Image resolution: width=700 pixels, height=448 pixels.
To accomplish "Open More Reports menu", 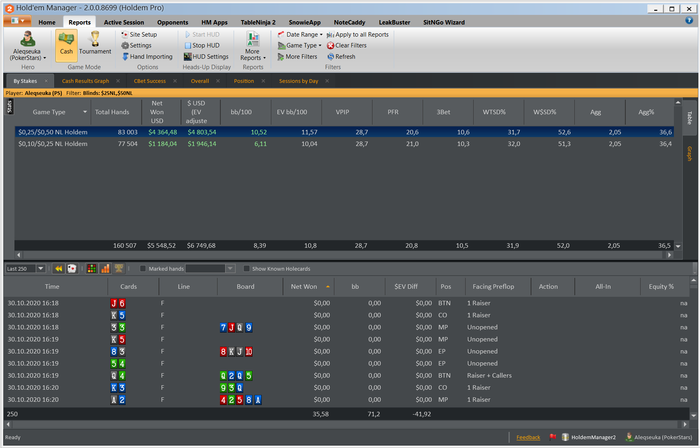I will (253, 46).
